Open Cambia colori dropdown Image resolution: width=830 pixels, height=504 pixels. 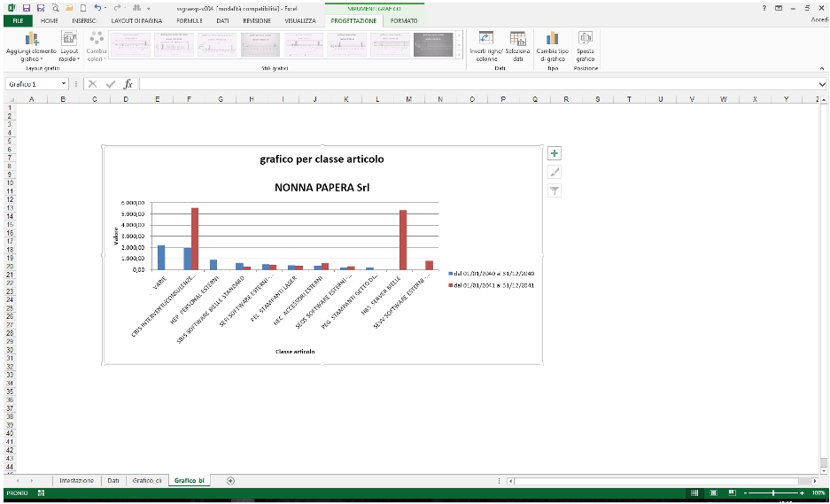coord(97,47)
